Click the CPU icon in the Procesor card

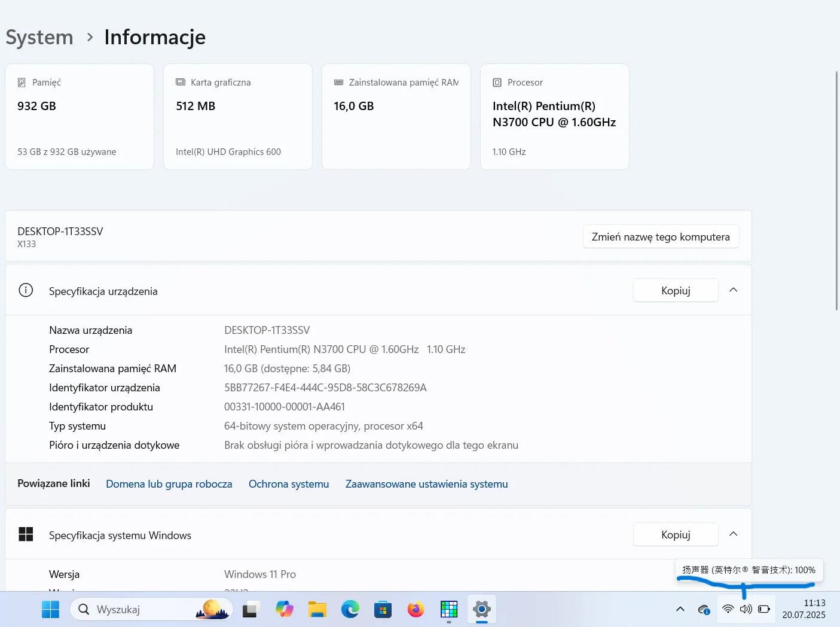[497, 83]
